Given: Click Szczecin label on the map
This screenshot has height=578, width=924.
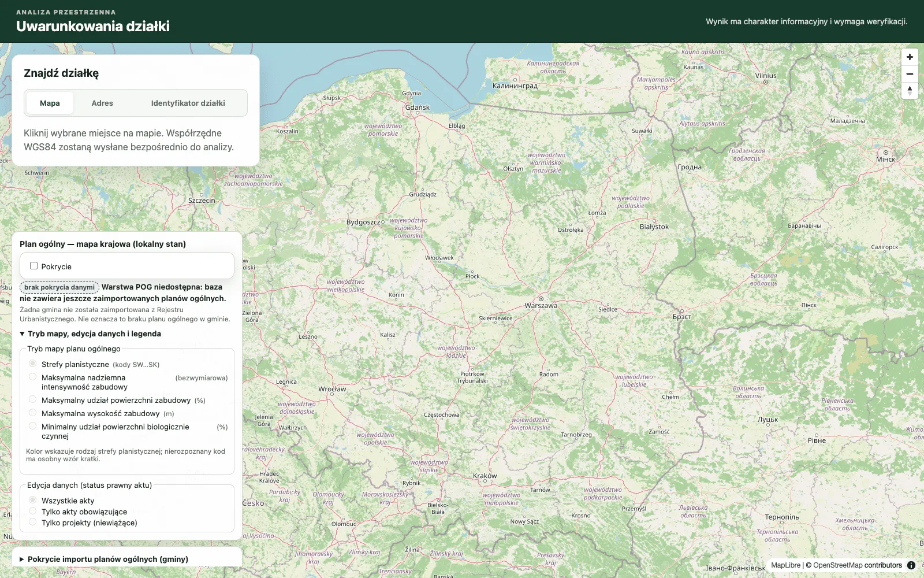Looking at the screenshot, I should (x=202, y=201).
